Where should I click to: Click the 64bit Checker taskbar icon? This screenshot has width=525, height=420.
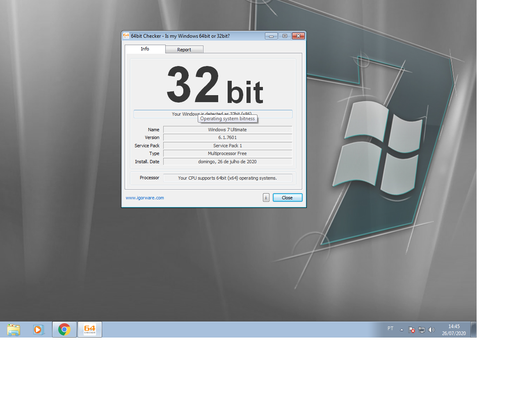pos(90,329)
